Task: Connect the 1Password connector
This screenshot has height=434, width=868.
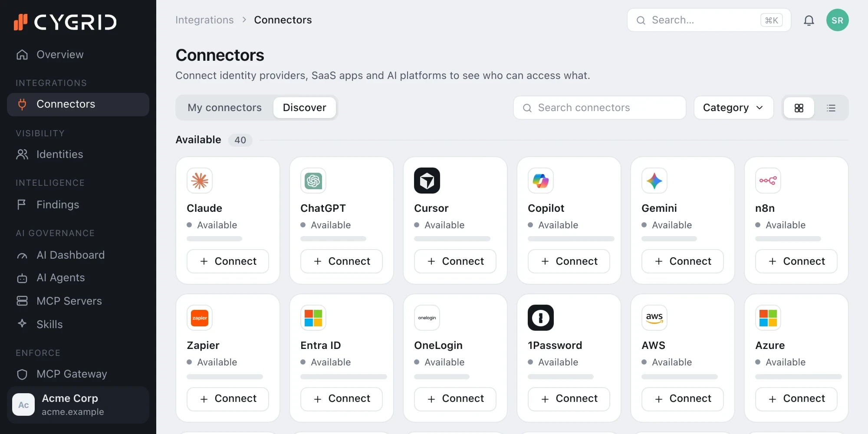Action: click(569, 399)
